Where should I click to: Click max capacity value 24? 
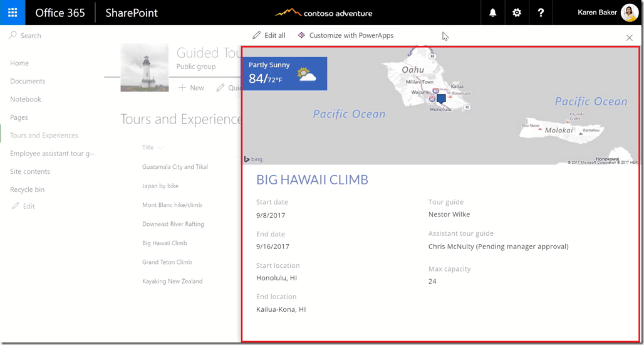432,281
